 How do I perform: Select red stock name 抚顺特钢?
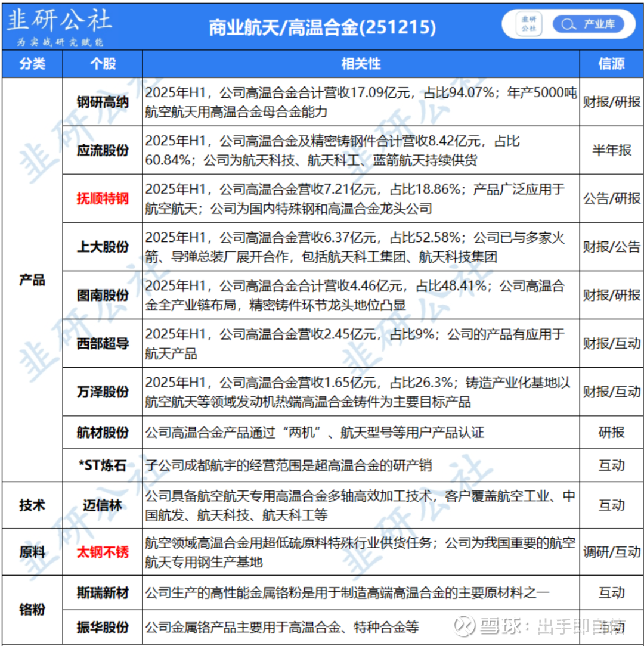click(103, 198)
